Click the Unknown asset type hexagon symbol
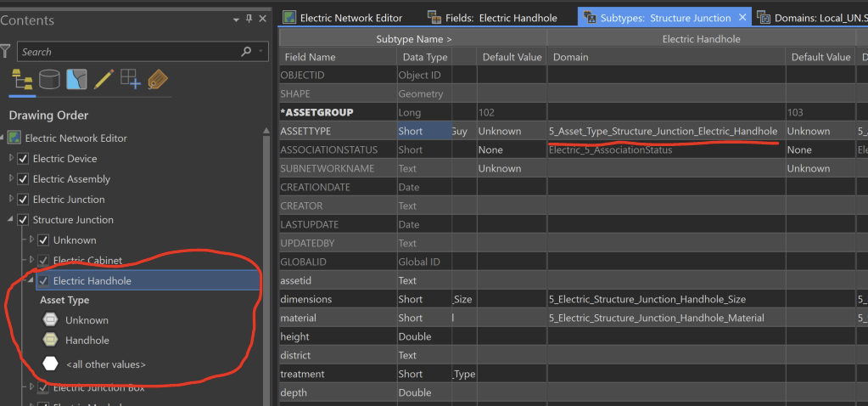The image size is (868, 406). [x=50, y=319]
